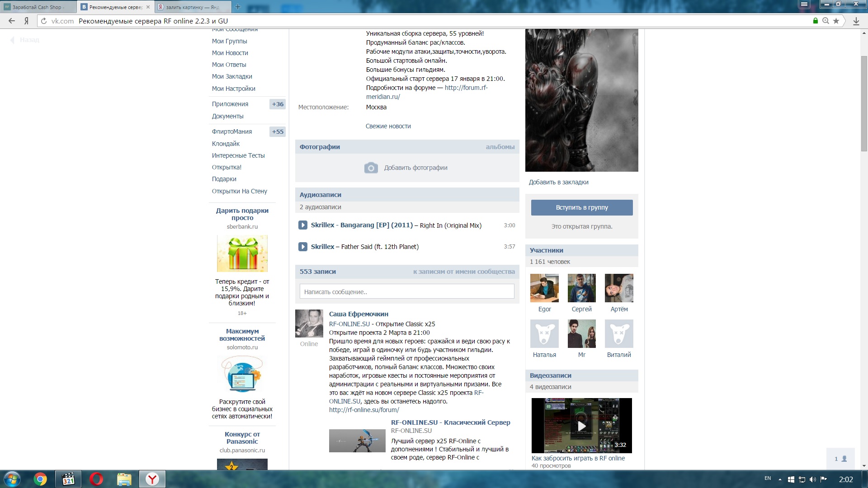Open a new browser tab
Image resolution: width=868 pixels, height=488 pixels.
pos(238,7)
